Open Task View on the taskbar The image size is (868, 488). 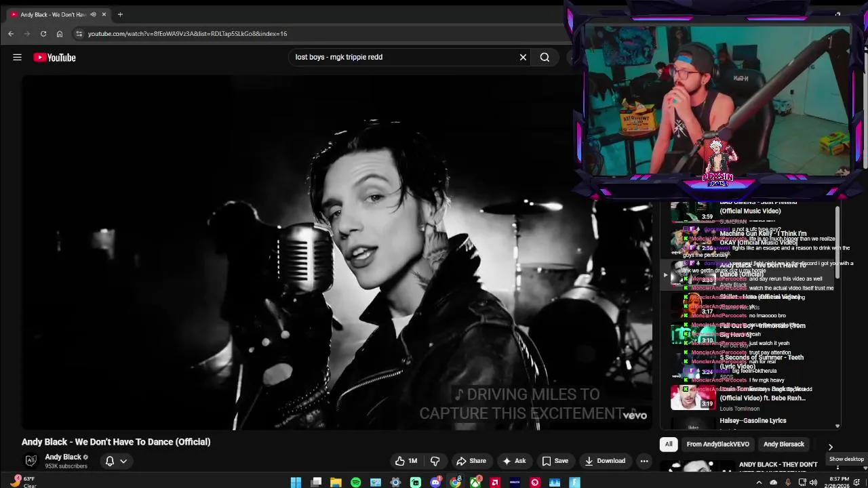click(316, 483)
